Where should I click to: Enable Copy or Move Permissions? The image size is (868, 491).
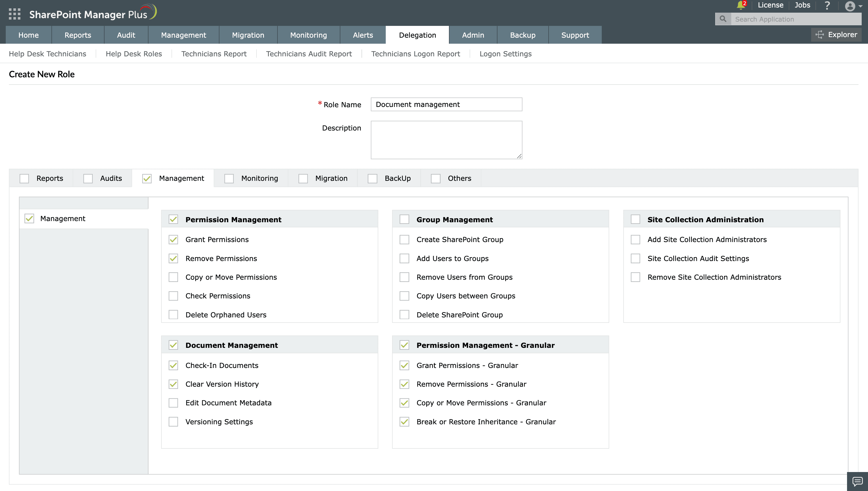point(173,277)
